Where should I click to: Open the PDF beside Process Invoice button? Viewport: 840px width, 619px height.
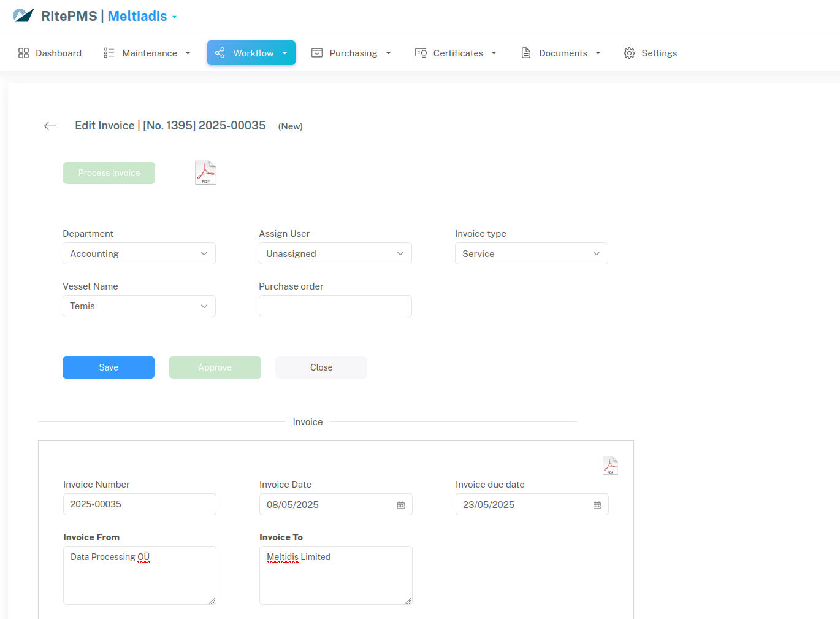tap(205, 172)
